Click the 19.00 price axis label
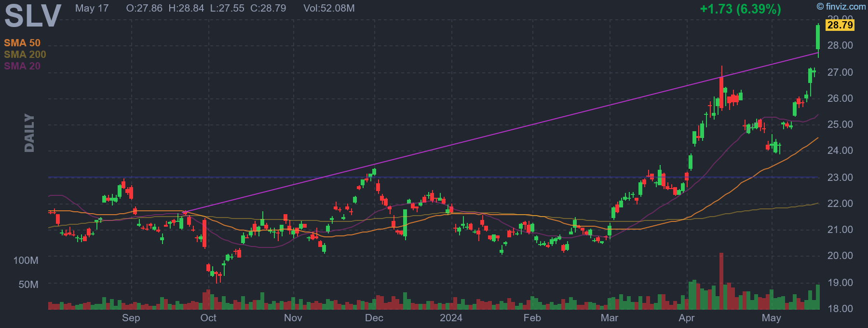Screen dimensions: 868x328 (x=840, y=283)
